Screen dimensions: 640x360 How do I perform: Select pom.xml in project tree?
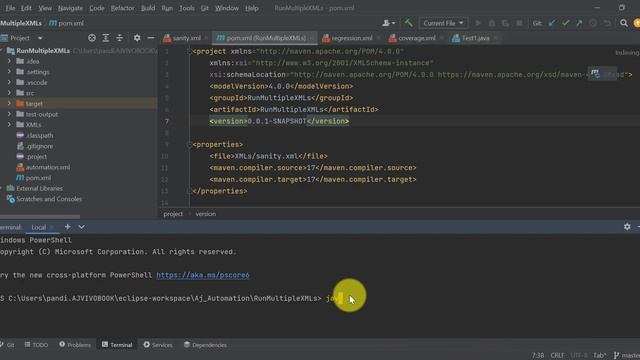coord(38,178)
